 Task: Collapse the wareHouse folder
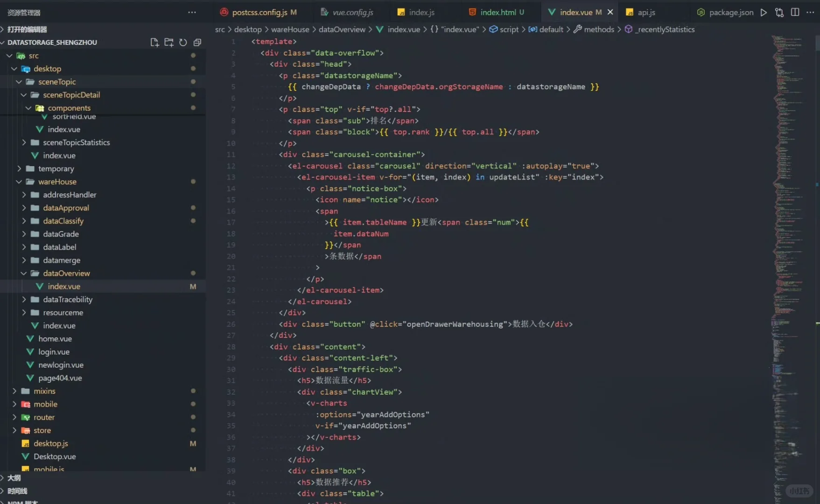19,182
